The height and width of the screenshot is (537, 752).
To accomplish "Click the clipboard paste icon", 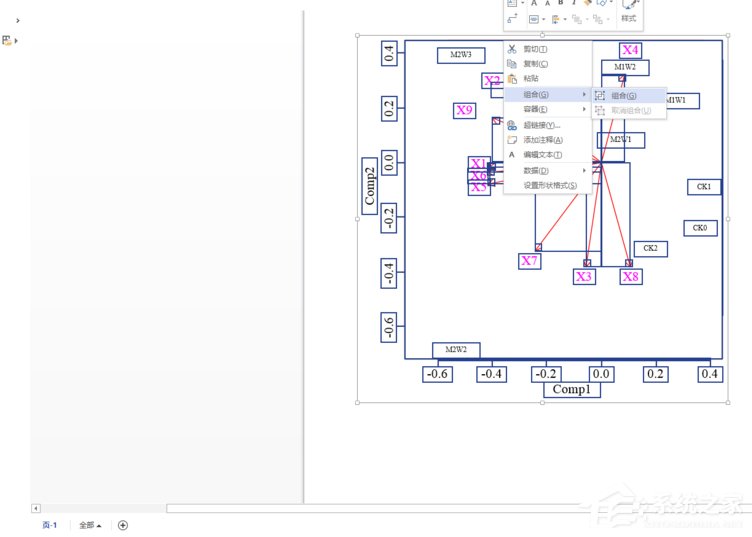I will point(512,78).
